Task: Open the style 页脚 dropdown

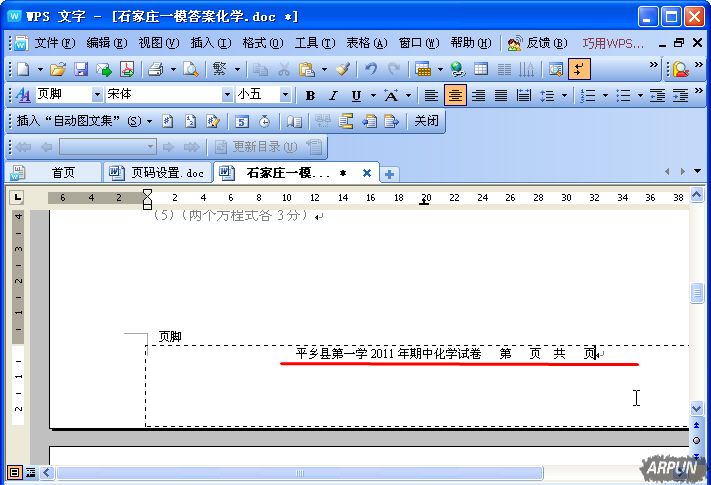Action: click(x=97, y=95)
